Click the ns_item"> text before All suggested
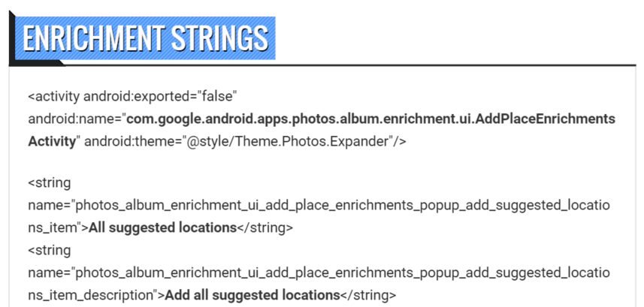 tap(58, 227)
